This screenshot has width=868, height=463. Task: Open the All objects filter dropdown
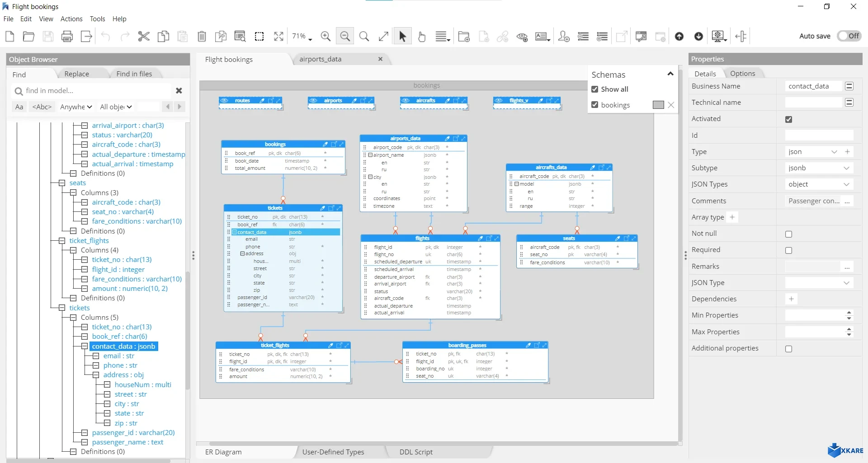[116, 107]
